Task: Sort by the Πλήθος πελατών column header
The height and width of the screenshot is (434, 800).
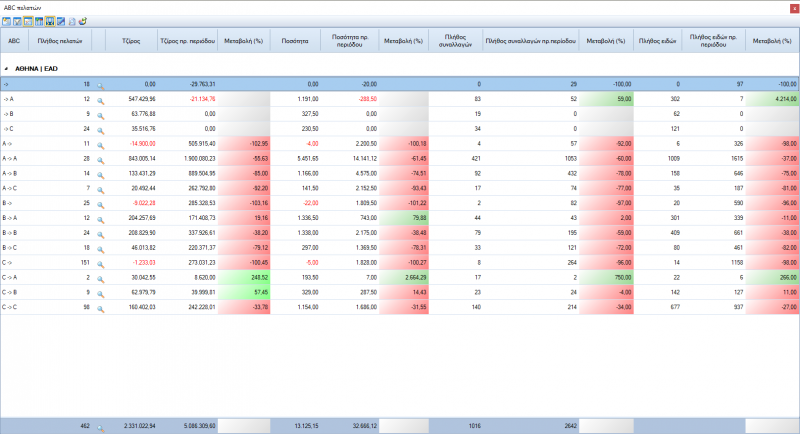Action: coord(60,41)
